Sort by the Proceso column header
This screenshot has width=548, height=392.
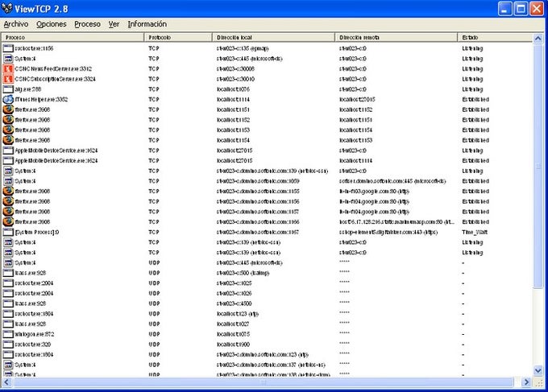pos(73,37)
